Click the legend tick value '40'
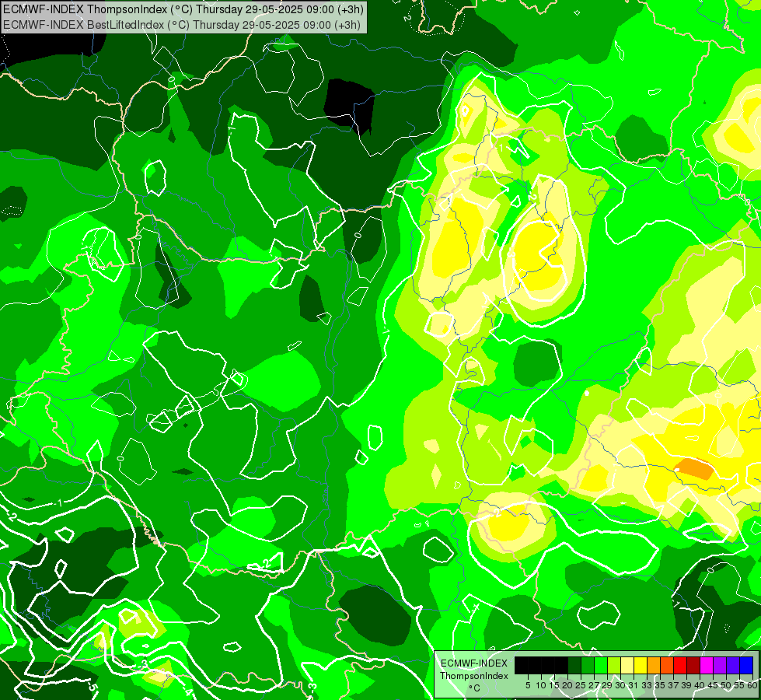 tap(700, 685)
